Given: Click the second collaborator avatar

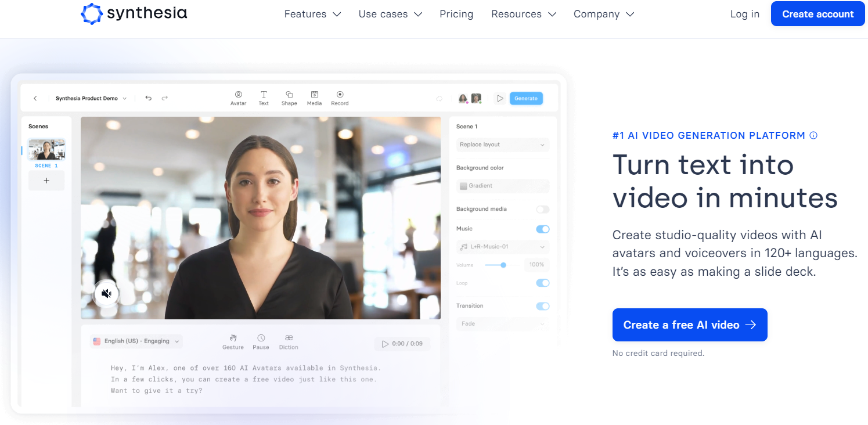Looking at the screenshot, I should pos(476,99).
